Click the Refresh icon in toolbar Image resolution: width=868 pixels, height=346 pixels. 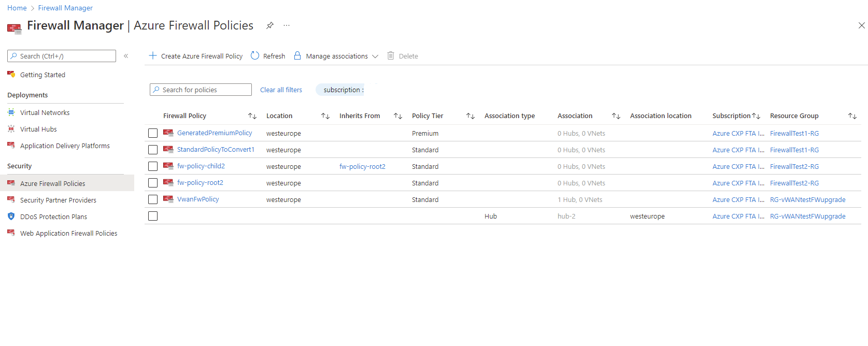[x=255, y=56]
